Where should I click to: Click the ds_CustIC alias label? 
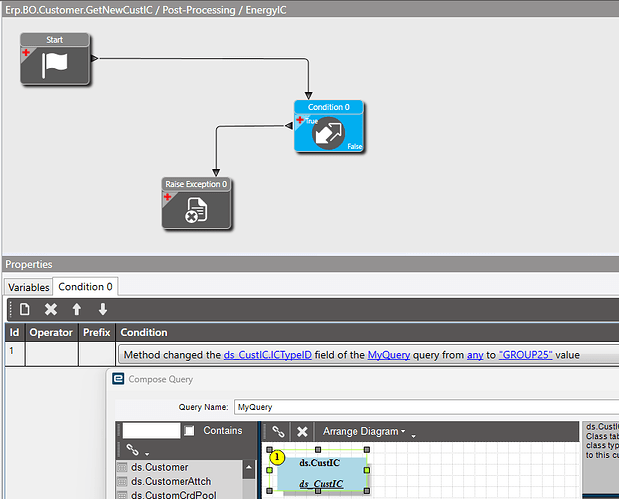[321, 484]
